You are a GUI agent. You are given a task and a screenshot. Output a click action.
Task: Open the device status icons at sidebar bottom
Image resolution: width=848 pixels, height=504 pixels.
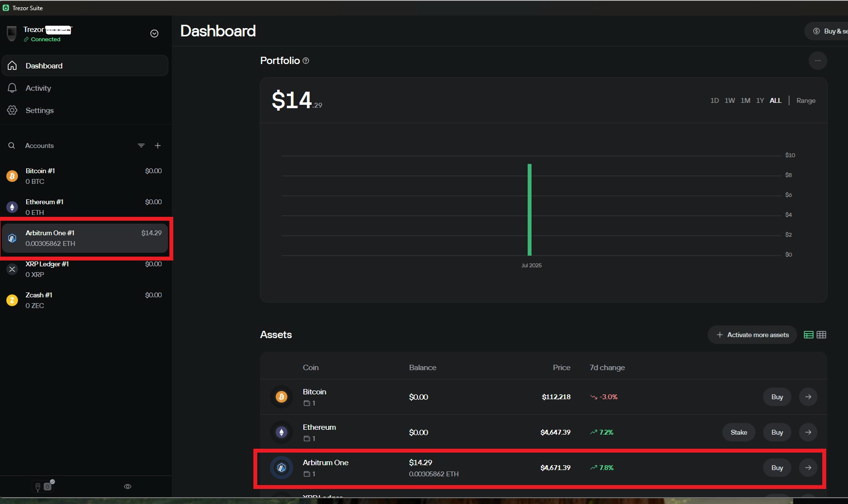44,486
